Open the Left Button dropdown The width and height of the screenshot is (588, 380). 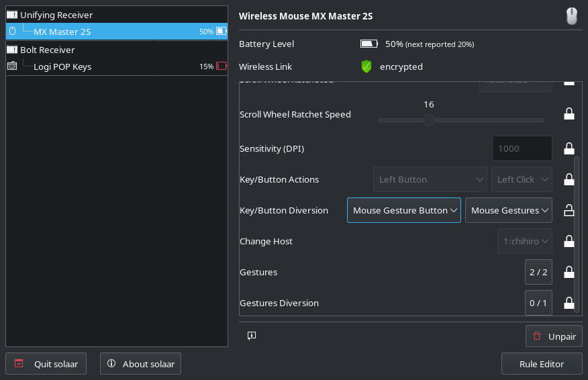[430, 179]
